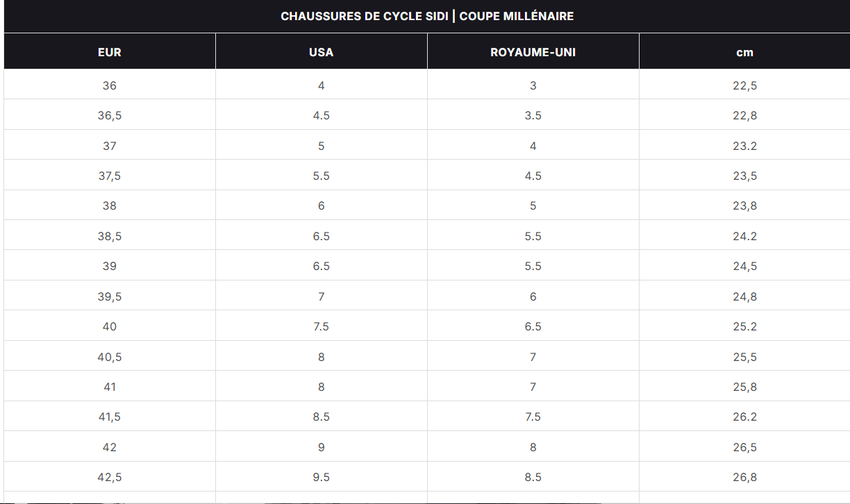Screen dimensions: 850x504
Task: Click the 3.5 cell under ROYAUME-UNI
Action: 533,115
